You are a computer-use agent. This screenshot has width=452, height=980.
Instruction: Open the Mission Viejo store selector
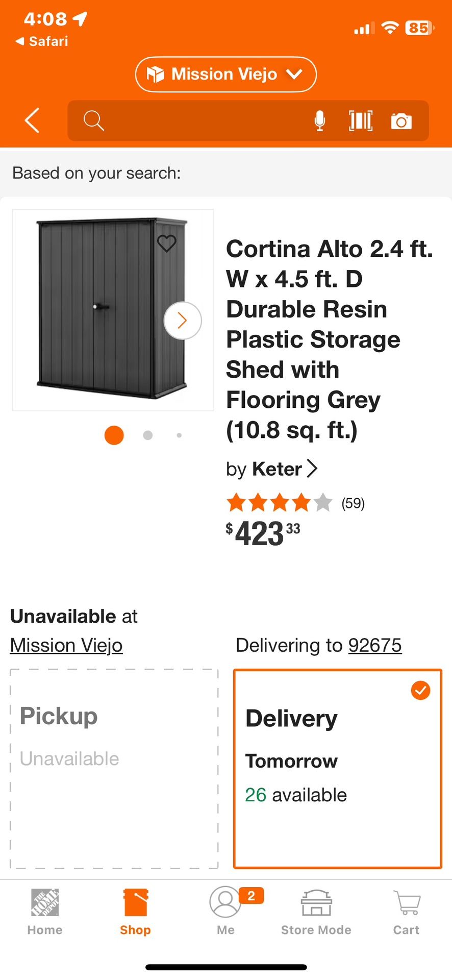coord(225,74)
